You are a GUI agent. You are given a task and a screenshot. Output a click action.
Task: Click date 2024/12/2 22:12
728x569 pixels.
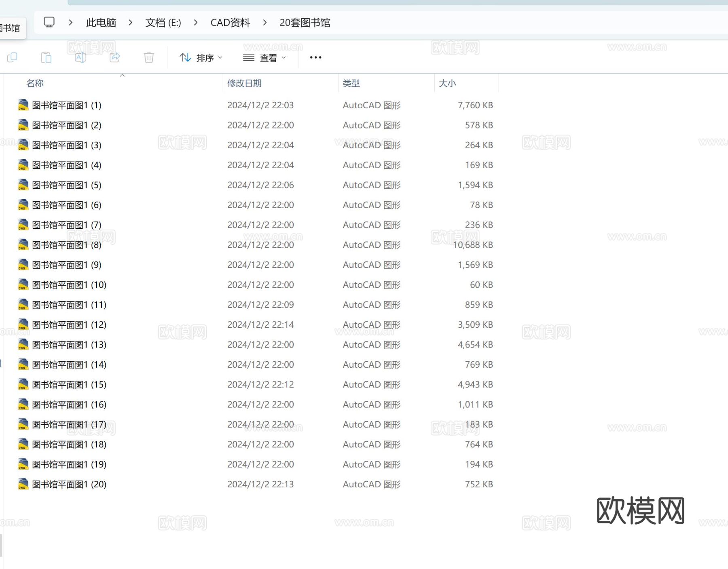(260, 385)
